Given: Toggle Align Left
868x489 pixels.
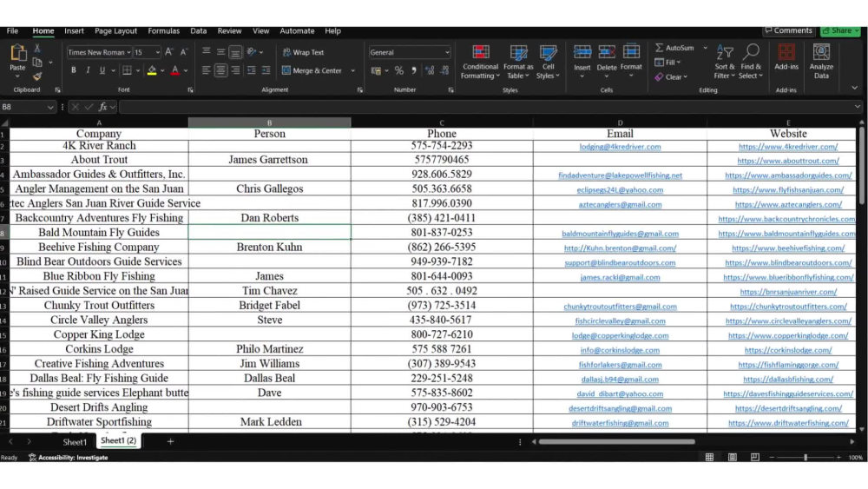Looking at the screenshot, I should (207, 70).
